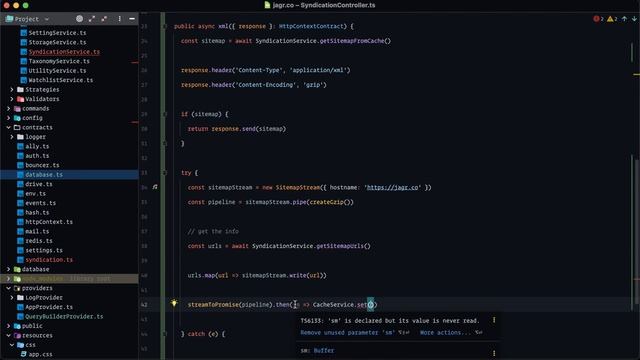
Task: Select WatchlistService.ts file
Action: [61, 80]
